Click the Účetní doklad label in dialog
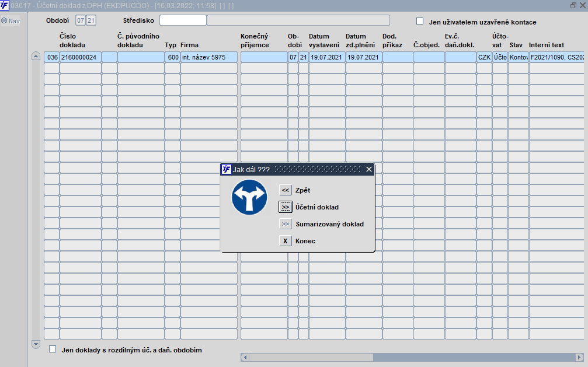Screen dimensions: 588x367 317,207
